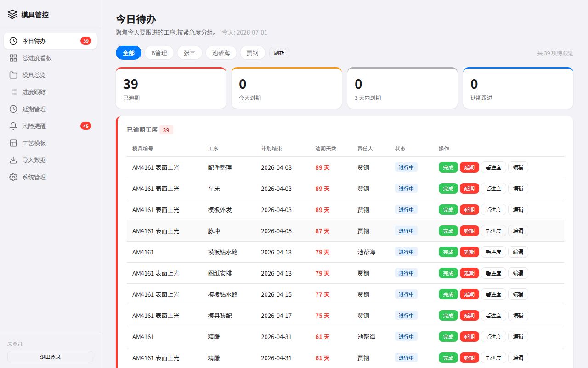
Task: Edit the 模板外发 process
Action: [518, 210]
